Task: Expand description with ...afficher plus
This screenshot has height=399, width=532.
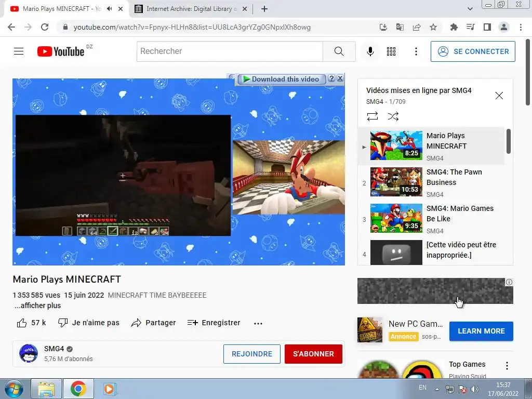Action: [x=37, y=305]
